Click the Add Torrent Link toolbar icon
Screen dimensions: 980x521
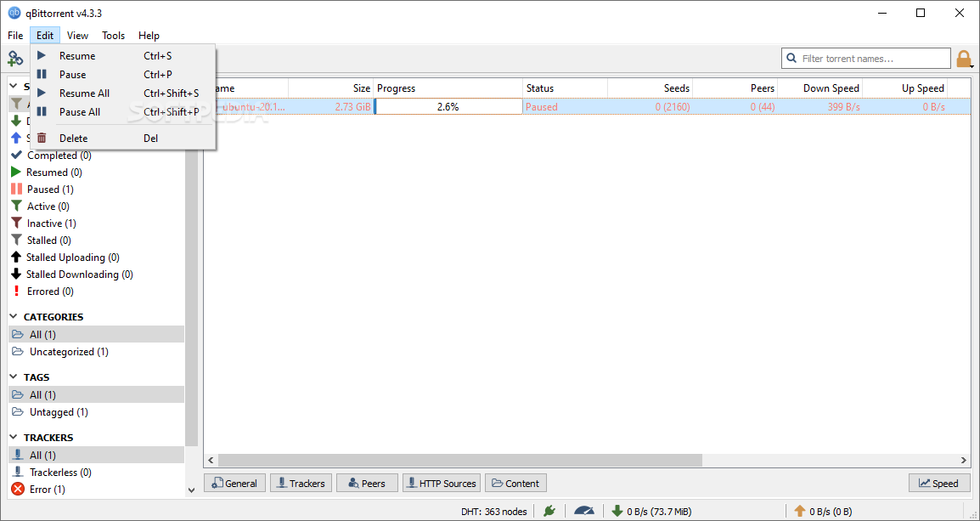15,58
